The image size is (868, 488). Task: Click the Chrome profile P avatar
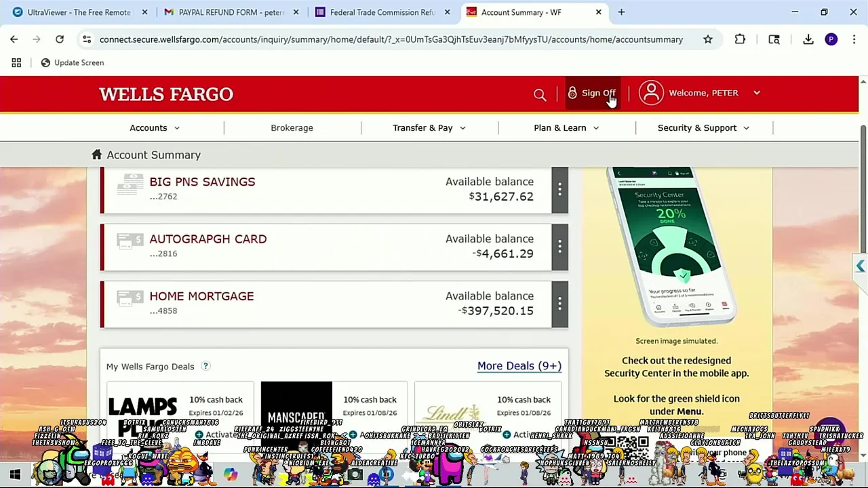[x=831, y=39]
